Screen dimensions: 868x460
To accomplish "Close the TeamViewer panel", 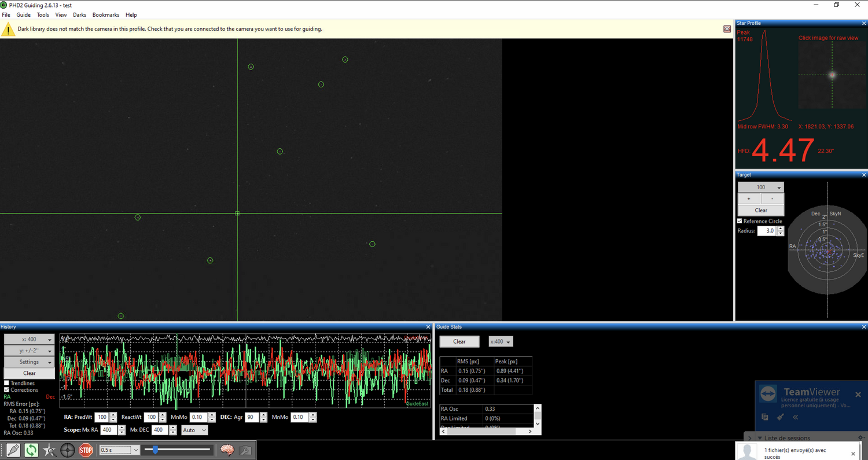I will coord(858,395).
